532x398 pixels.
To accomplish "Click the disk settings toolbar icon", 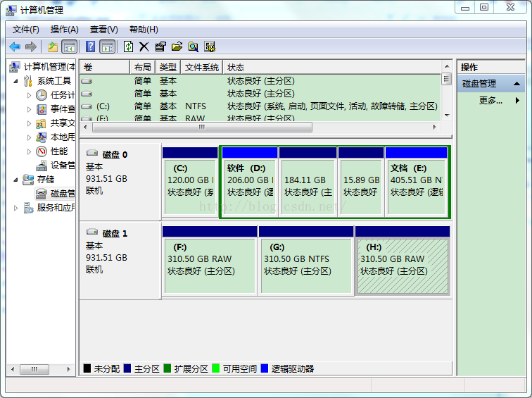I will click(x=209, y=46).
